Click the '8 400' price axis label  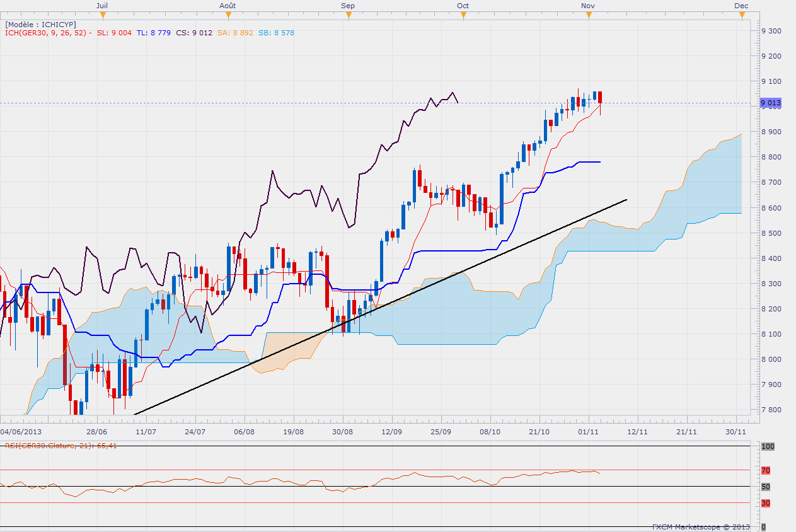(771, 258)
